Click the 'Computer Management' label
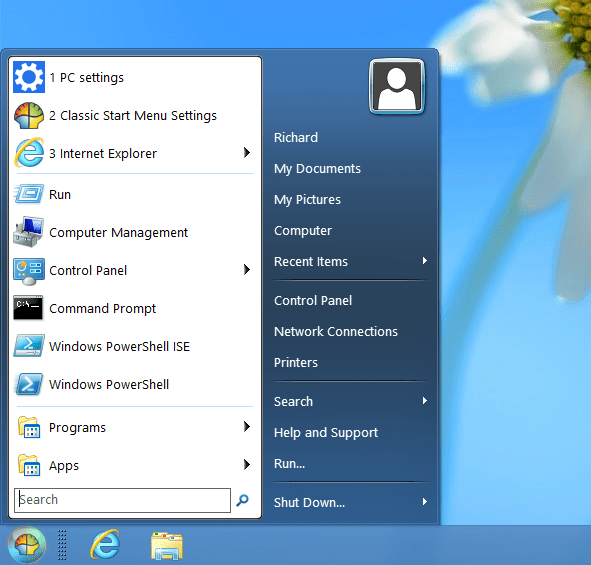The width and height of the screenshot is (591, 565). [118, 233]
